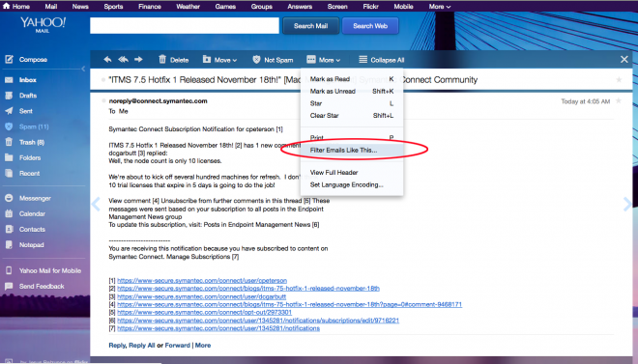The image size is (638, 364).
Task: Select Star in the More menu
Action: tap(352, 103)
